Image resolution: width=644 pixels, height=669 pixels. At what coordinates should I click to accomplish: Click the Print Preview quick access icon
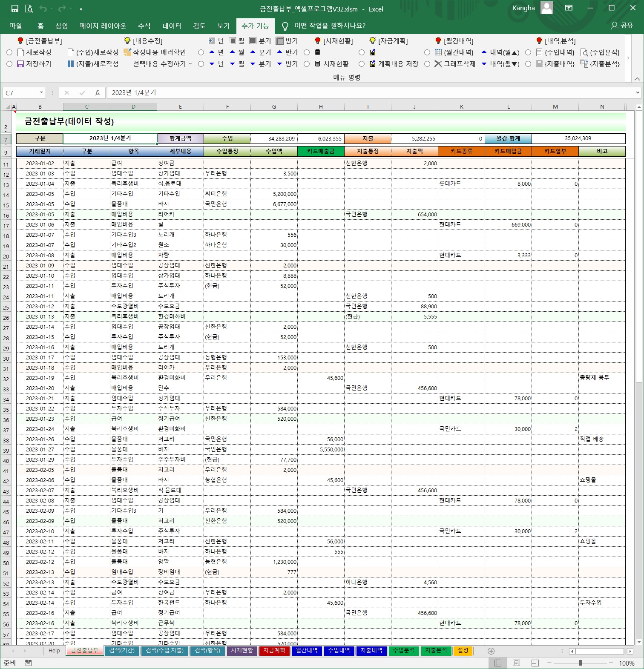tap(29, 9)
